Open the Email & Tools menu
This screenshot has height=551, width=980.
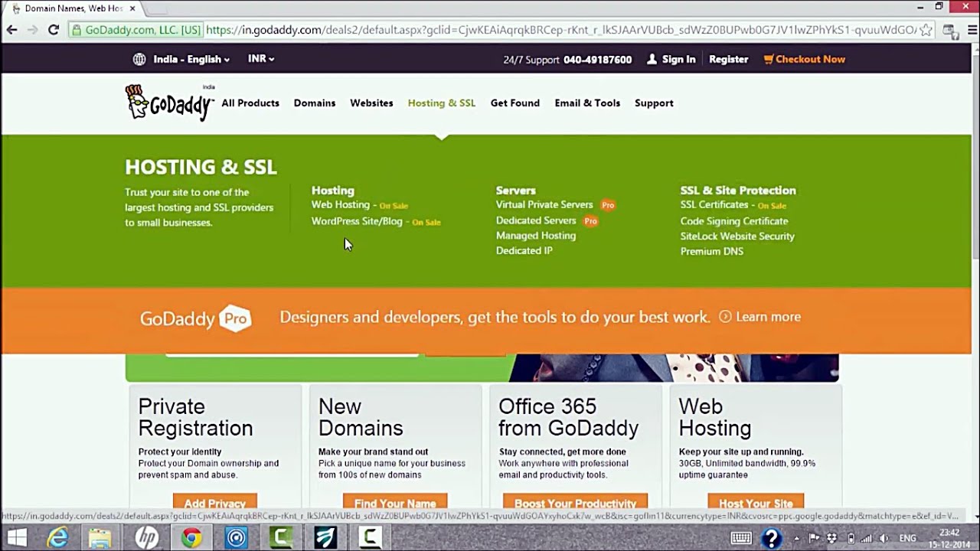point(587,103)
